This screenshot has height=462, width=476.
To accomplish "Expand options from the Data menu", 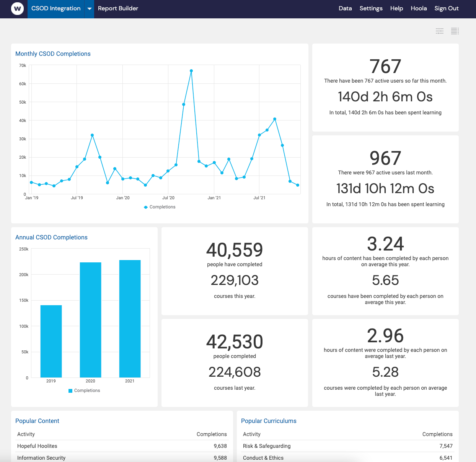I will point(345,8).
